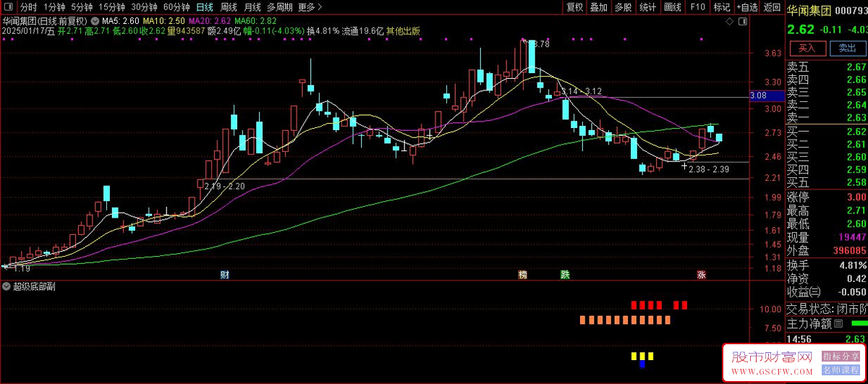Click the 卖一 price 2.63
The image size is (868, 384).
click(x=856, y=117)
